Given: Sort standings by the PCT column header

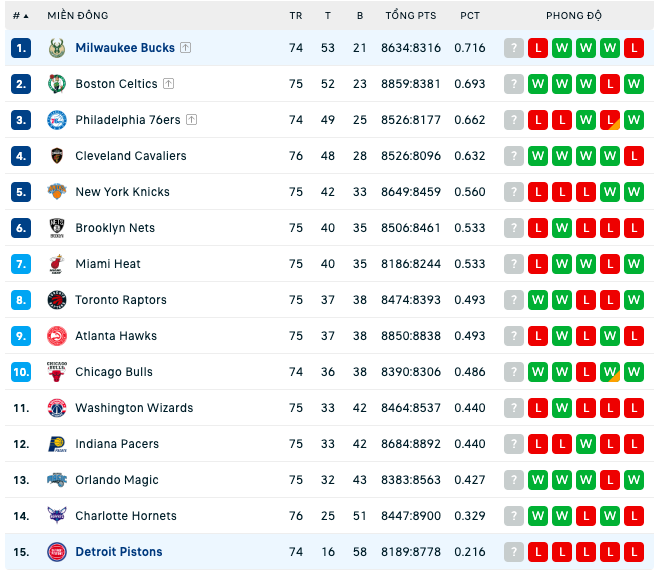Looking at the screenshot, I should [469, 16].
